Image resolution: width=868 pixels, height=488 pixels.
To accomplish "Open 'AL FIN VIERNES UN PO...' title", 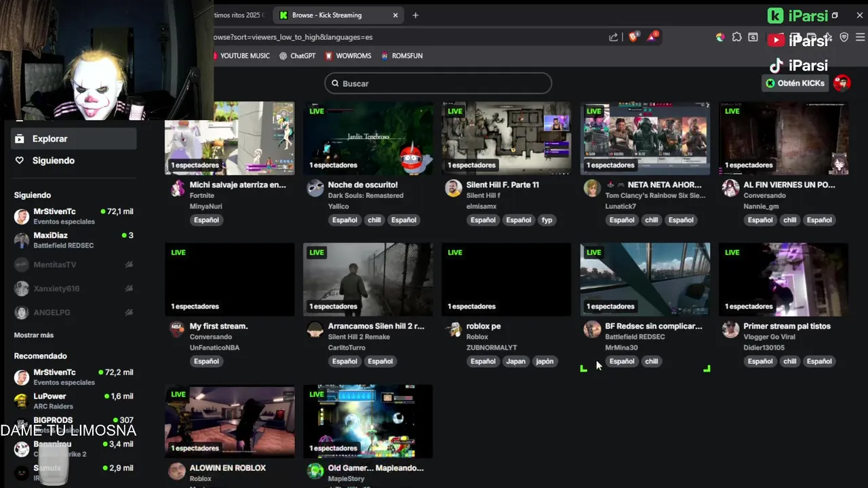I will pyautogui.click(x=789, y=184).
